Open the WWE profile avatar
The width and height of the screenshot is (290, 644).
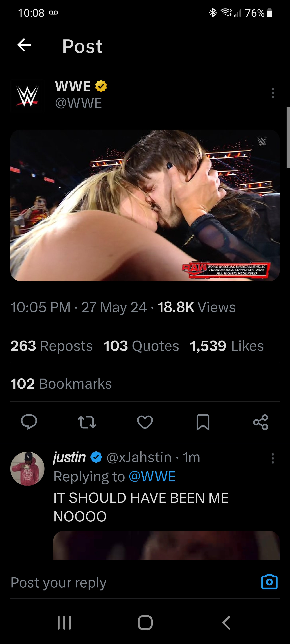[28, 96]
